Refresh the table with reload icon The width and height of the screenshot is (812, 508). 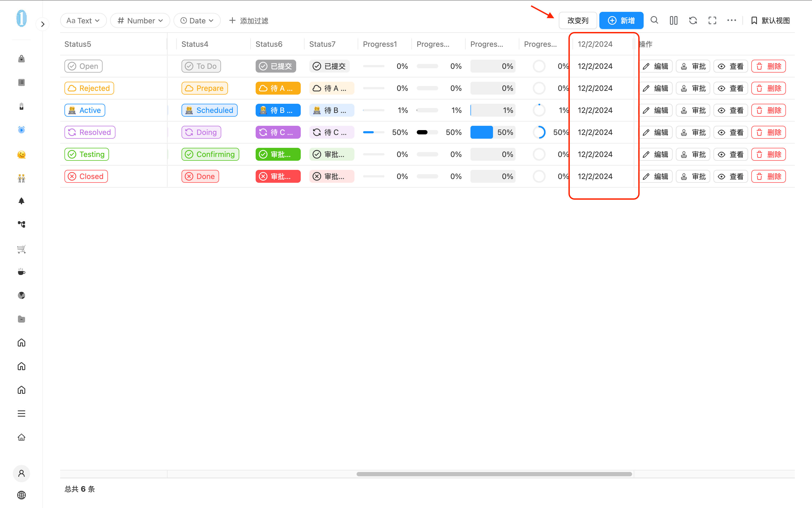coord(693,20)
